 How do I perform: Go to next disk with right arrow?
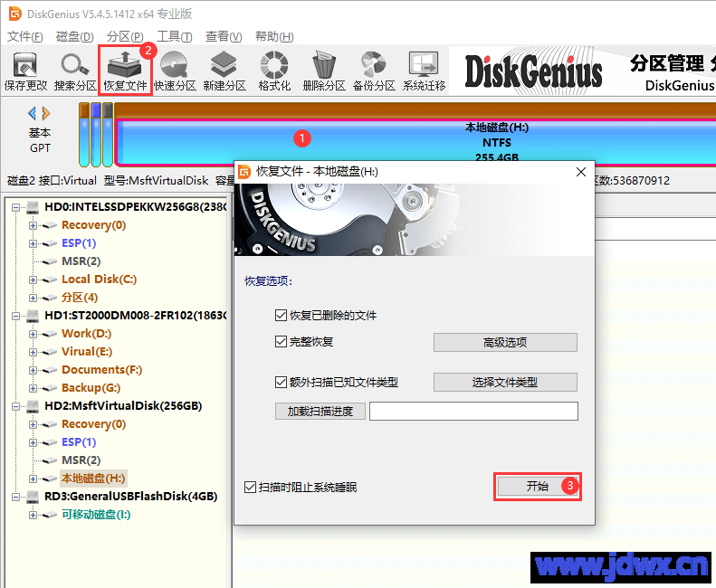coord(45,113)
